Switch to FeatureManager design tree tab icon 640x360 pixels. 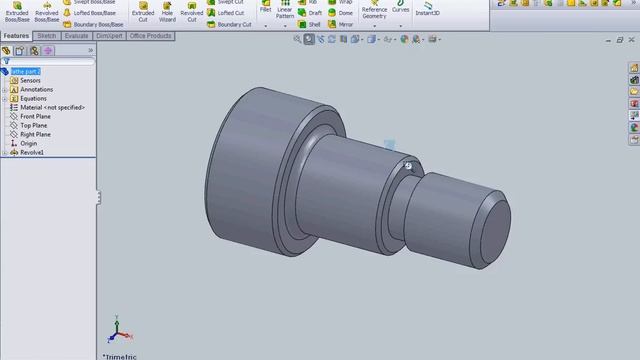6,51
